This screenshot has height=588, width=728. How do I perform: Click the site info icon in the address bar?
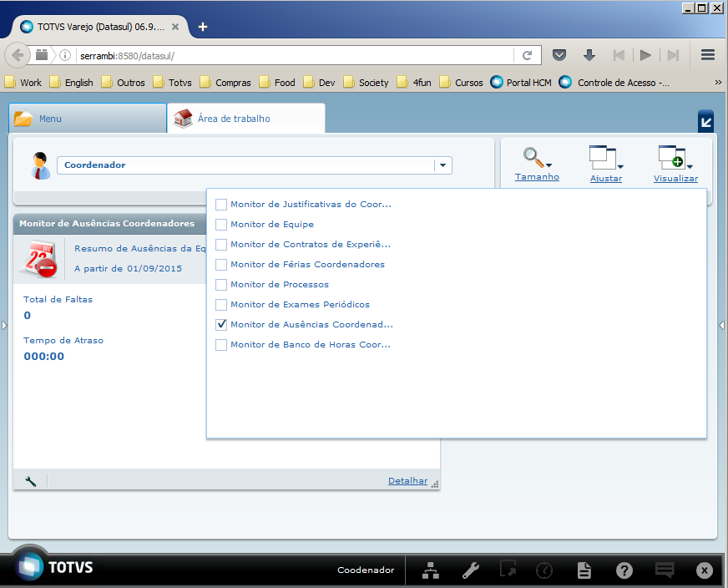click(x=65, y=55)
